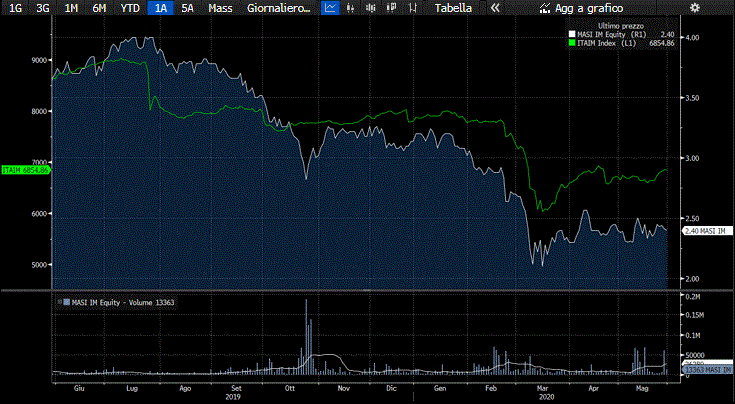Screen dimensions: 735x404
Task: Click 0.1M on volume axis
Action: pyautogui.click(x=693, y=335)
